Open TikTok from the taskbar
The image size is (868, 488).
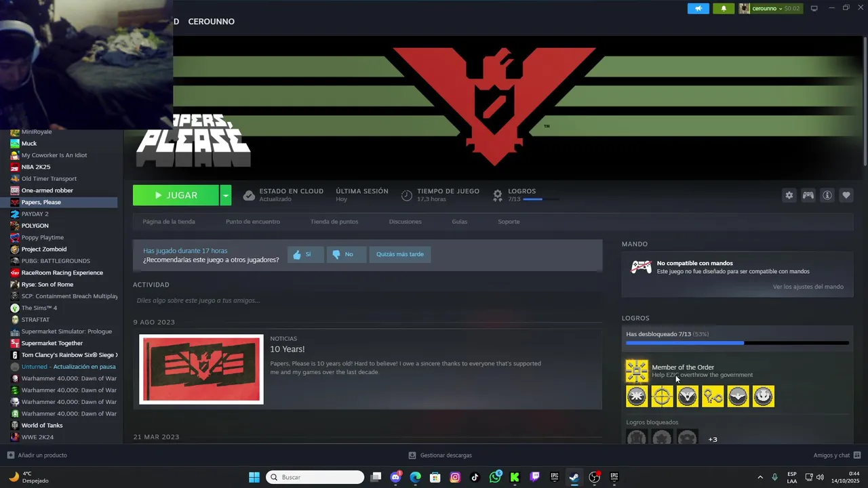pyautogui.click(x=475, y=477)
